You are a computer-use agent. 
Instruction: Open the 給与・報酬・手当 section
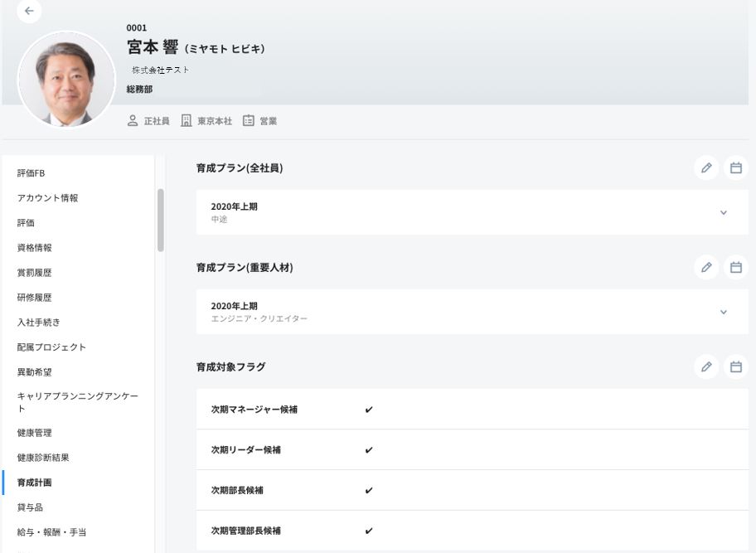point(51,532)
